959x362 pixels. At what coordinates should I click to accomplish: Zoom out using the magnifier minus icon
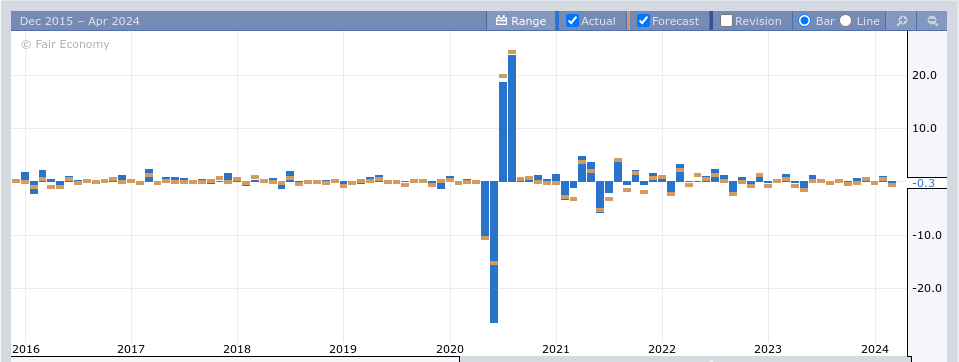click(x=933, y=21)
